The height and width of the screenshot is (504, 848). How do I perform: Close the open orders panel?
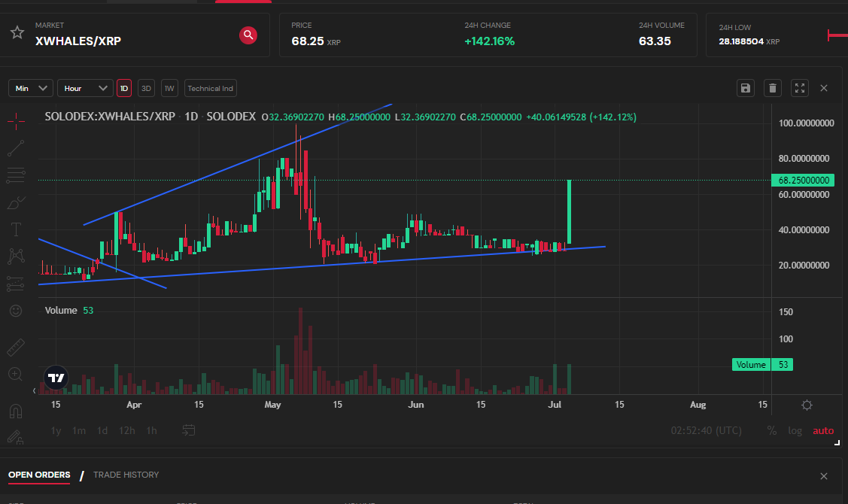pos(824,476)
